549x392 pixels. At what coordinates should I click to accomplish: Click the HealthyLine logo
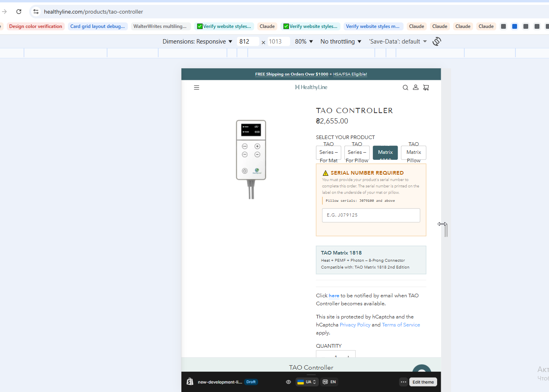311,87
